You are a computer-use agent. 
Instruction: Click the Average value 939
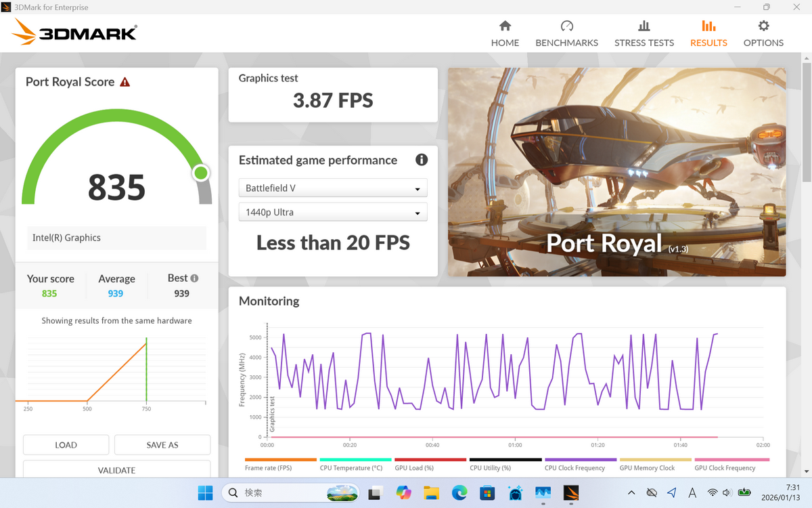[x=116, y=293]
